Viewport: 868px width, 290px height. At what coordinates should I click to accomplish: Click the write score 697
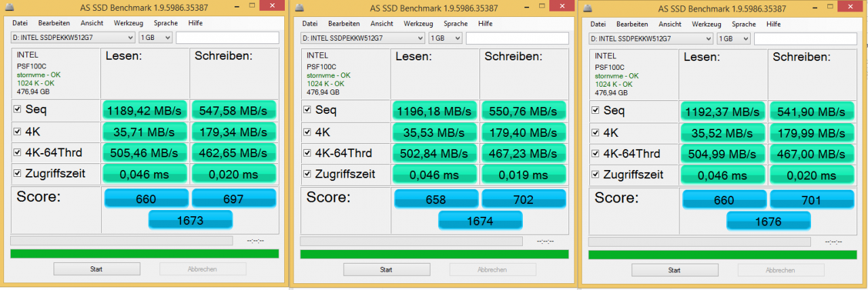tap(234, 199)
